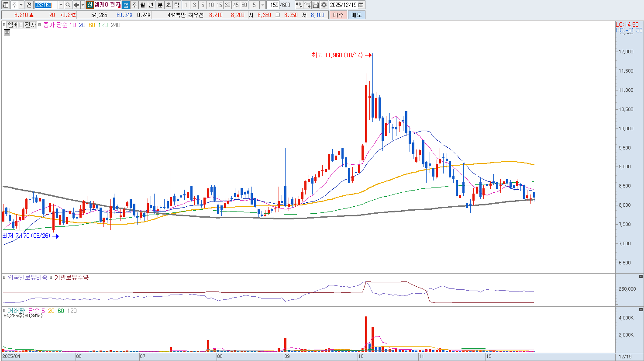Switch to daily (일) chart period
The width and height of the screenshot is (644, 361).
pyautogui.click(x=126, y=5)
